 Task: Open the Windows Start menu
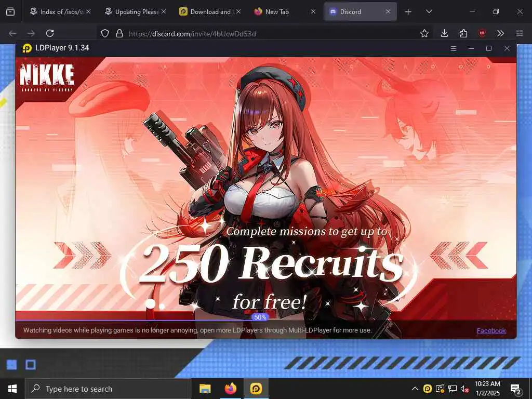(12, 389)
